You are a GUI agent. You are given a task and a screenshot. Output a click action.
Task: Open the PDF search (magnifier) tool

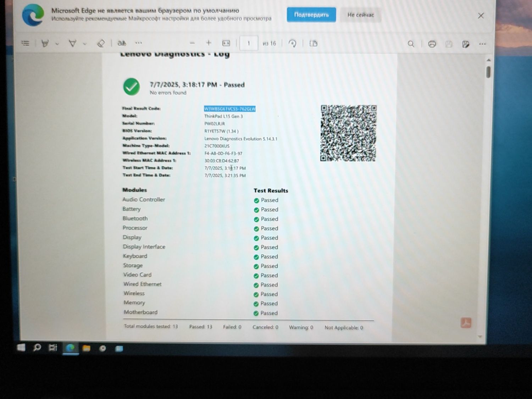(411, 44)
